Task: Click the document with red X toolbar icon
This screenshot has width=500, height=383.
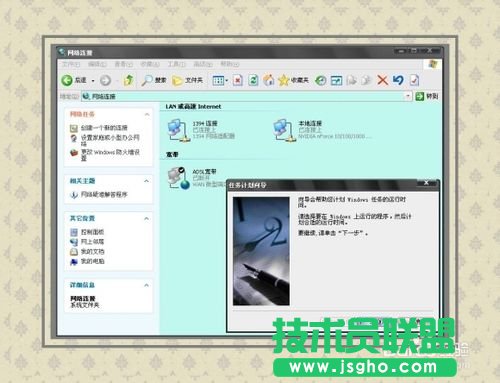Action: pos(238,80)
